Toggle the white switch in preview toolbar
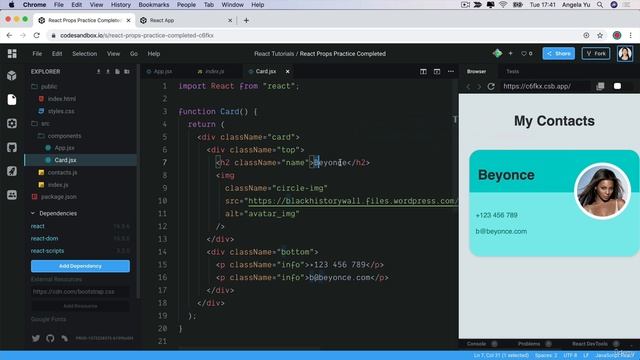 [x=617, y=86]
